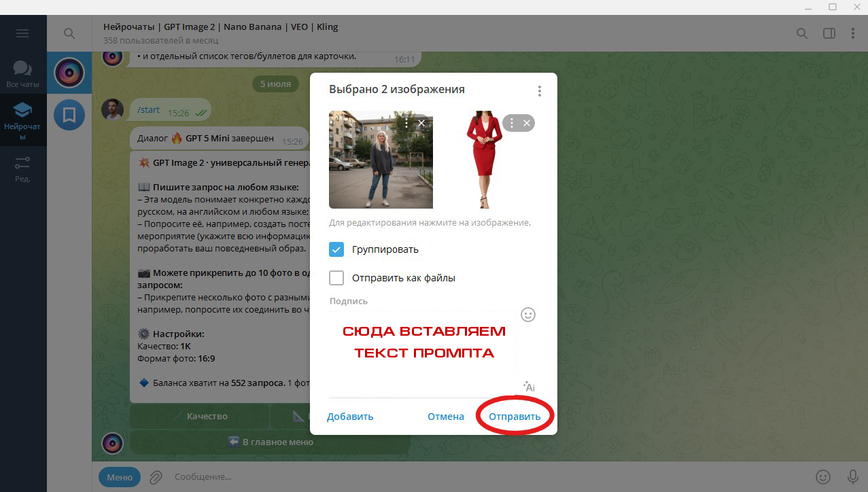Minimize the Telegram window
The height and width of the screenshot is (492, 868).
[x=807, y=7]
